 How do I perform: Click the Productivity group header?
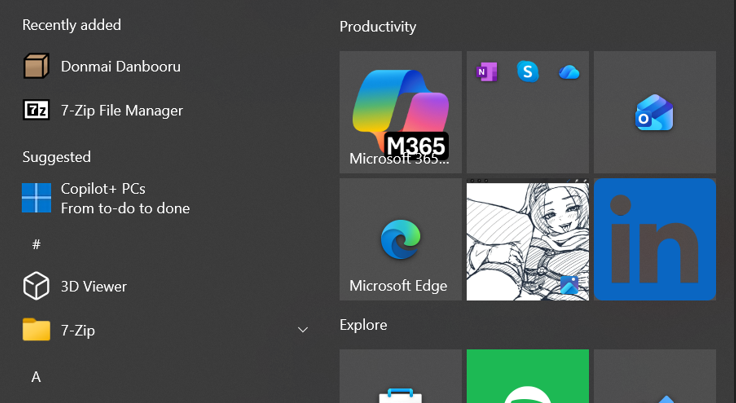pyautogui.click(x=378, y=27)
